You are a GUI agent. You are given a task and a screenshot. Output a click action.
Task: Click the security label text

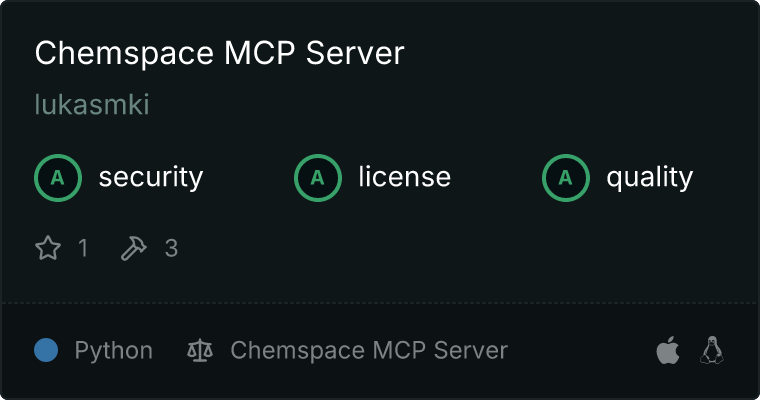point(151,177)
